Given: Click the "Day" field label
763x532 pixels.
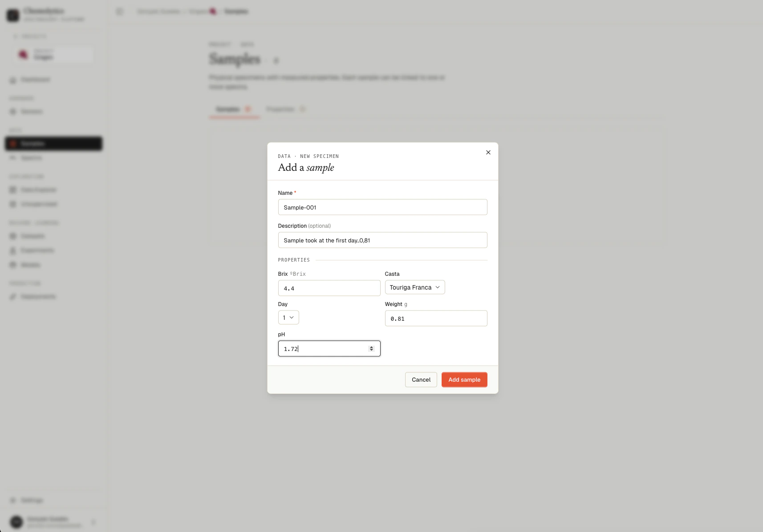Looking at the screenshot, I should (283, 304).
